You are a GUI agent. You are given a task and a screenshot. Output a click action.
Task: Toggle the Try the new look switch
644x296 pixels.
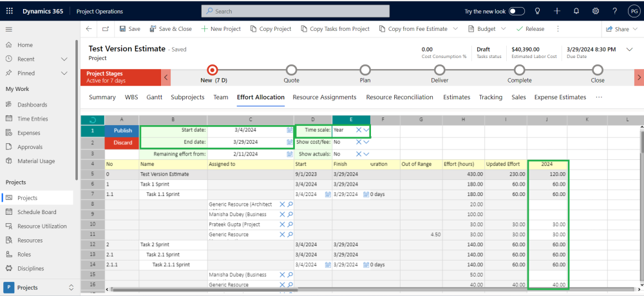click(516, 11)
